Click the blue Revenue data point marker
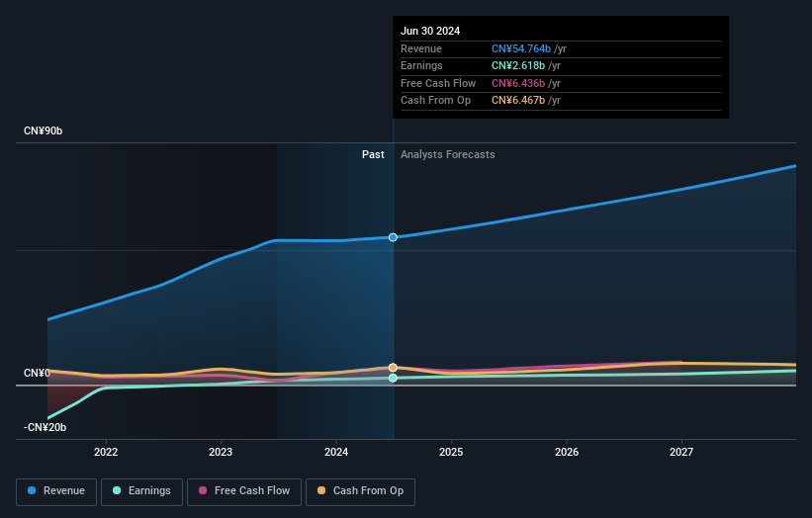This screenshot has height=518, width=812. (x=393, y=237)
